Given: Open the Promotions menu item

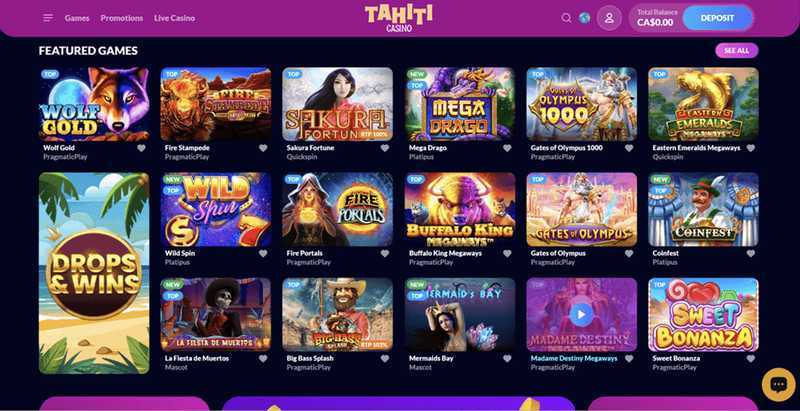Looking at the screenshot, I should [121, 18].
